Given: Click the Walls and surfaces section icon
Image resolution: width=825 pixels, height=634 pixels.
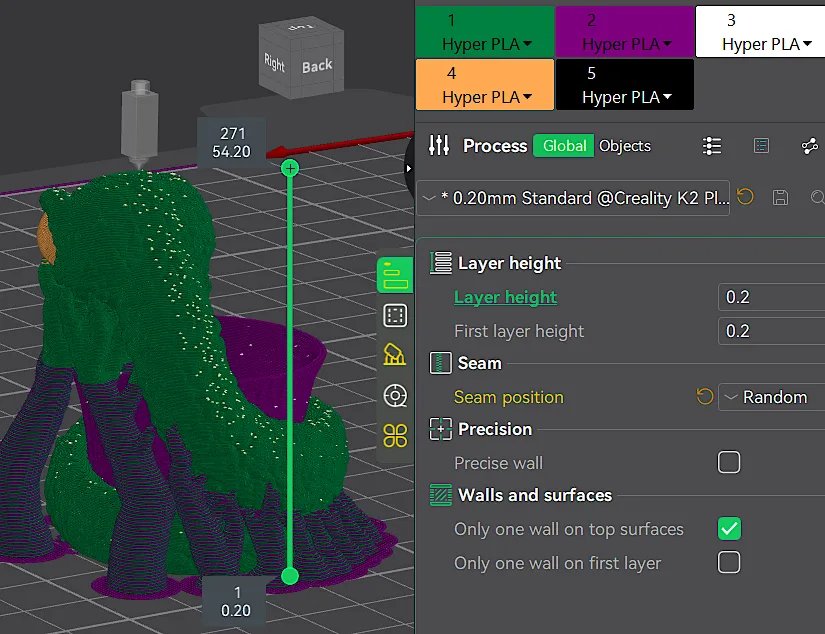Looking at the screenshot, I should tap(440, 495).
